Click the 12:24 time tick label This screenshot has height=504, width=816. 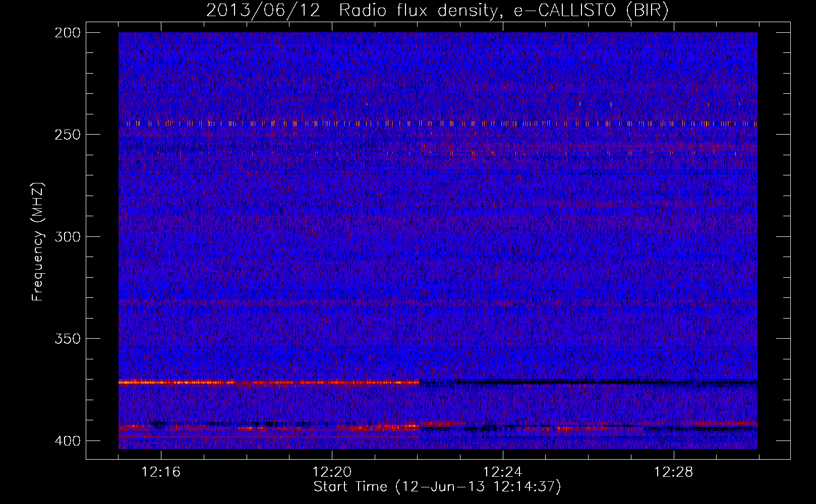[x=503, y=472]
